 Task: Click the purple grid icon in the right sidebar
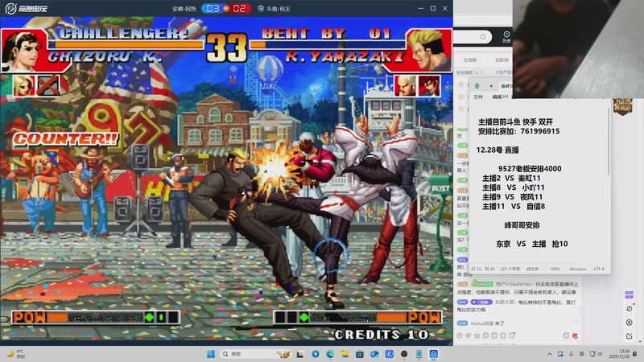(x=630, y=294)
